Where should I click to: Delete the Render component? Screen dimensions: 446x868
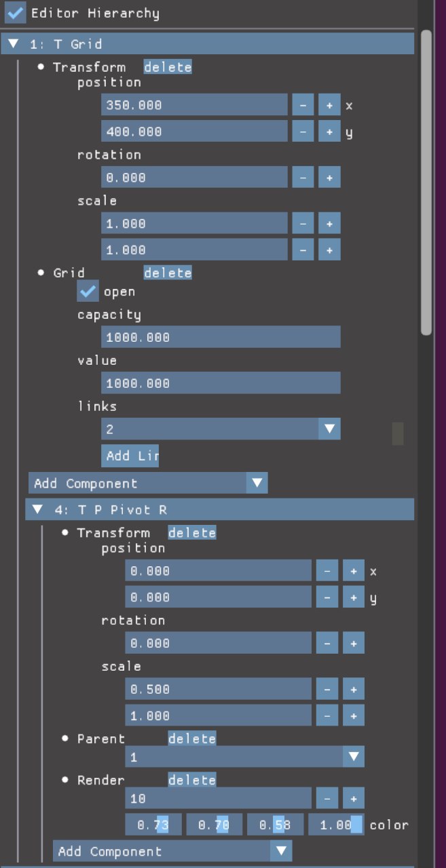coord(192,780)
